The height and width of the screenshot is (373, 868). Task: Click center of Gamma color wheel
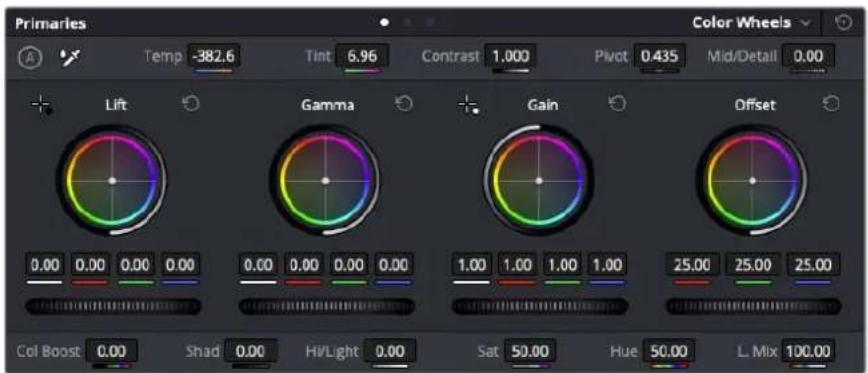coord(326,180)
